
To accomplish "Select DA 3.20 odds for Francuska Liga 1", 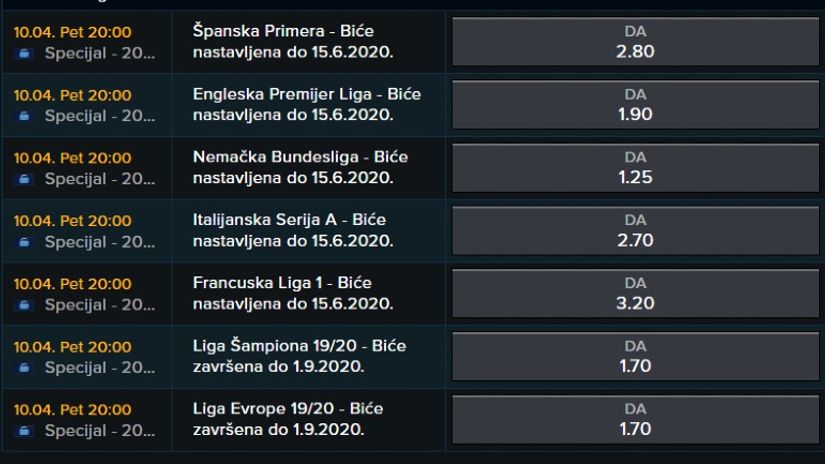I will (x=635, y=293).
